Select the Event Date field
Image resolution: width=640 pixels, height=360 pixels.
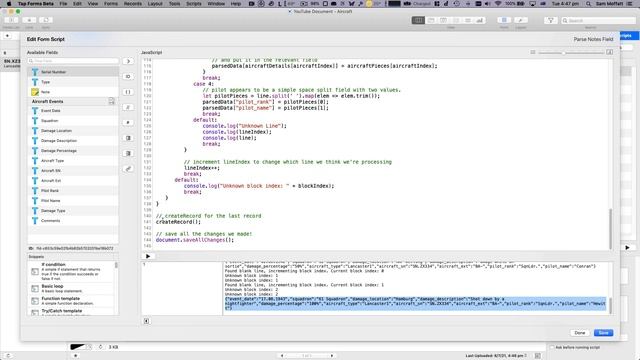(73, 111)
